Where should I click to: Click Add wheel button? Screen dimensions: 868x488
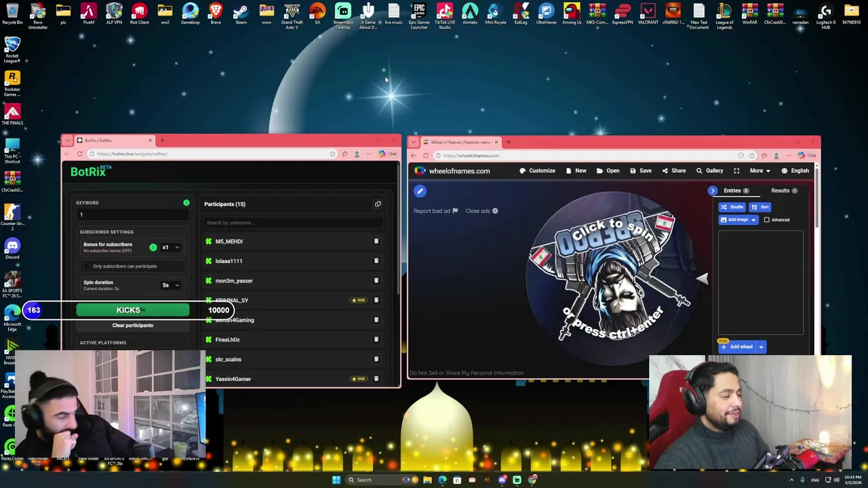tap(737, 347)
